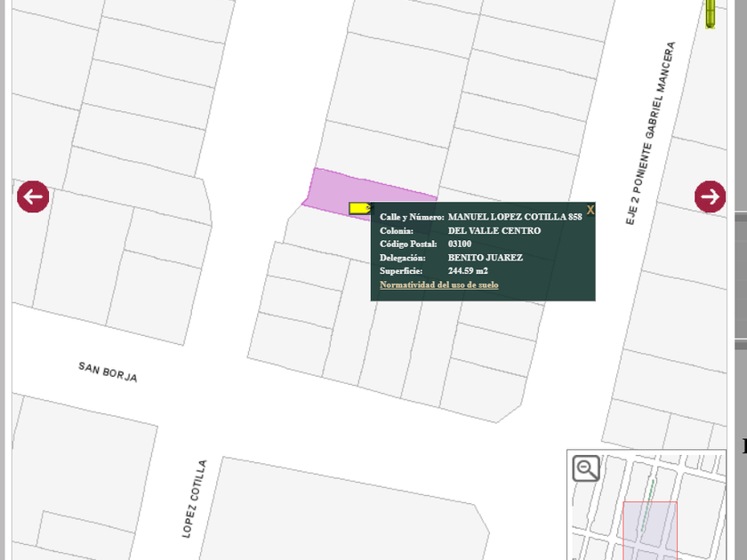Image resolution: width=747 pixels, height=560 pixels.
Task: Click the delegación value BENITO JUAREZ
Action: pyautogui.click(x=485, y=258)
